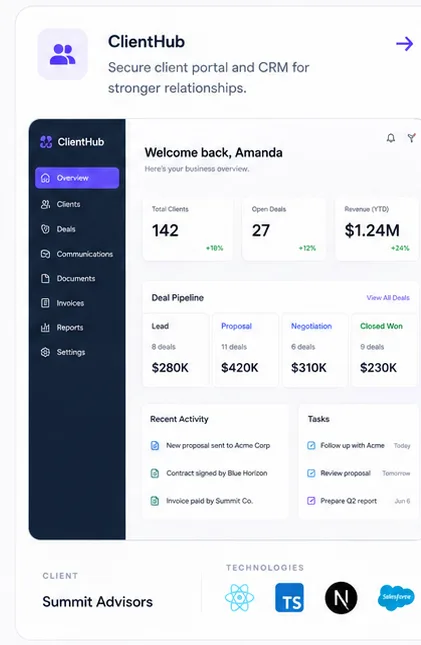Click the TypeScript TS logo
Image resolution: width=421 pixels, height=645 pixels.
(x=289, y=598)
